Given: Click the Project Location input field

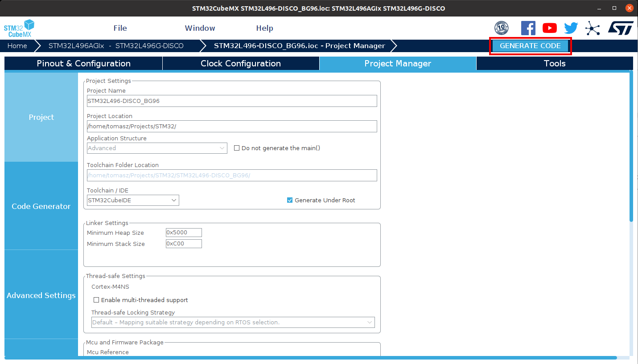Looking at the screenshot, I should (x=232, y=126).
